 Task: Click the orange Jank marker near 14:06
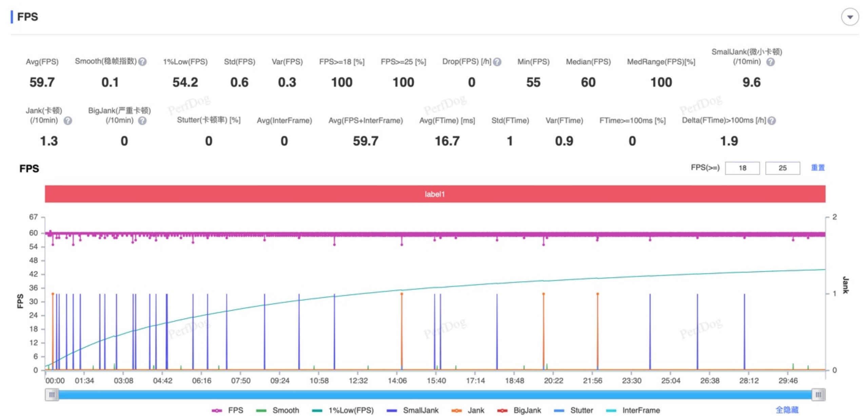point(402,294)
